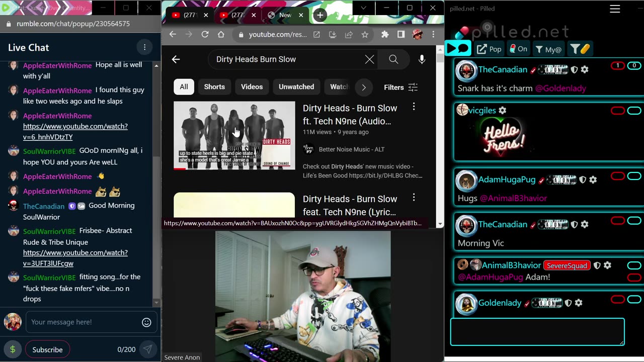The height and width of the screenshot is (362, 644).
Task: Search YouTube by voice with the microphone
Action: 422,59
